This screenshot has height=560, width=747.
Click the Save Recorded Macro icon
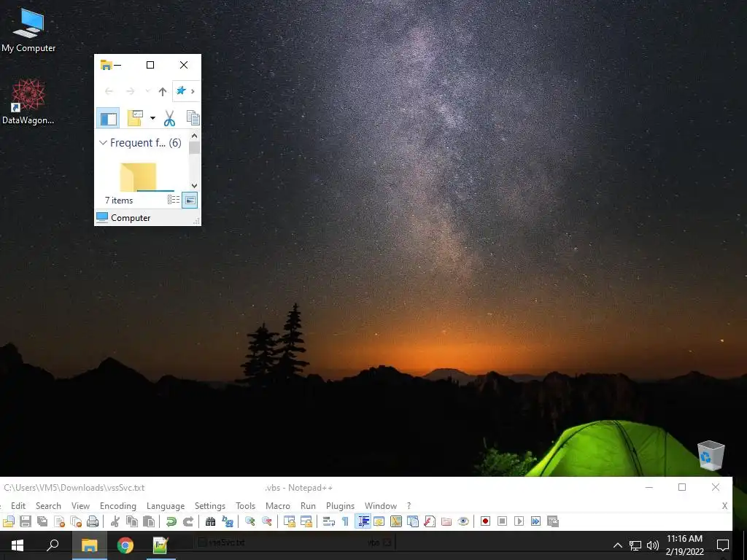[553, 521]
